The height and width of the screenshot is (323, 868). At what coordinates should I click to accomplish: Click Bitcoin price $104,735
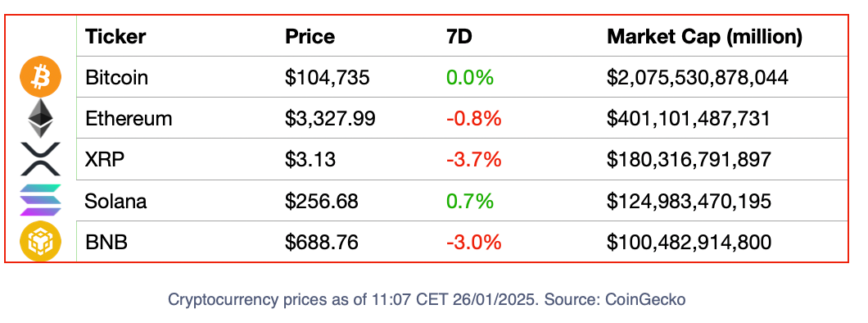click(x=328, y=78)
